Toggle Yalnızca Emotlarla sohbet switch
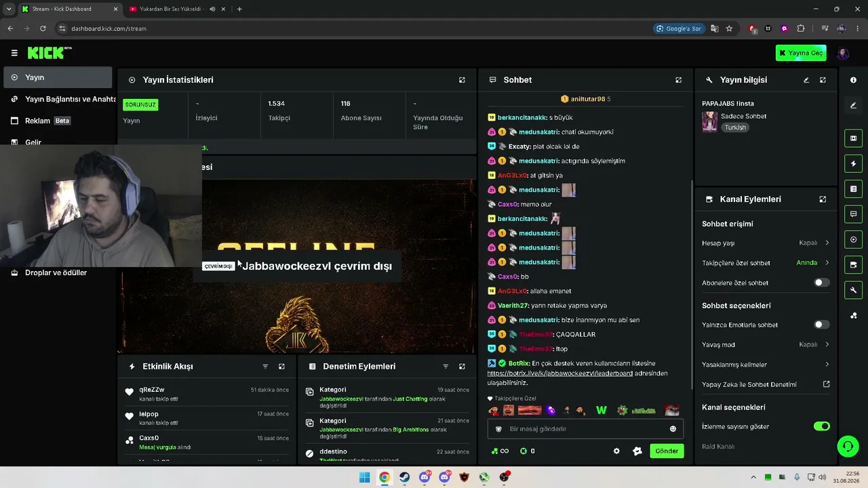This screenshot has height=488, width=868. click(821, 325)
